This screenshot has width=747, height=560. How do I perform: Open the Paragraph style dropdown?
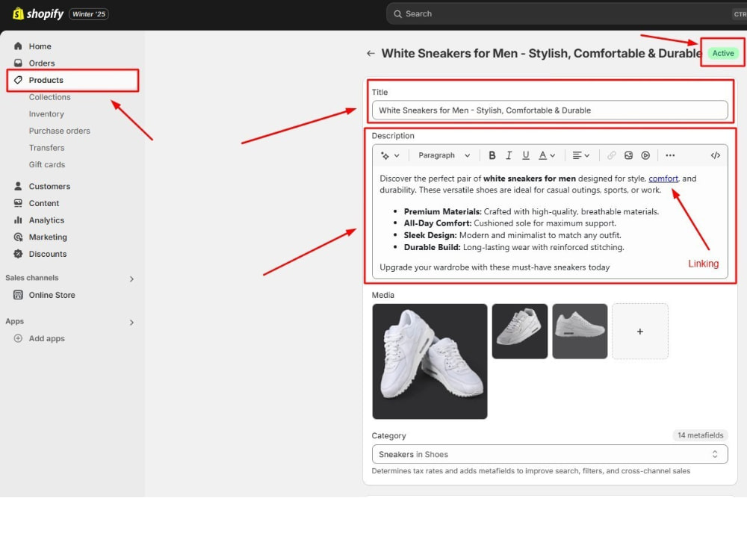click(x=444, y=155)
